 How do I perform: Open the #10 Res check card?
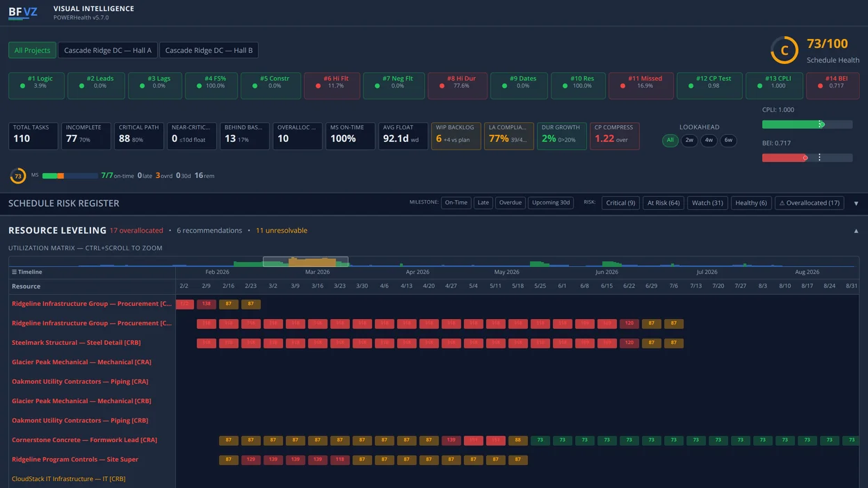(x=578, y=86)
